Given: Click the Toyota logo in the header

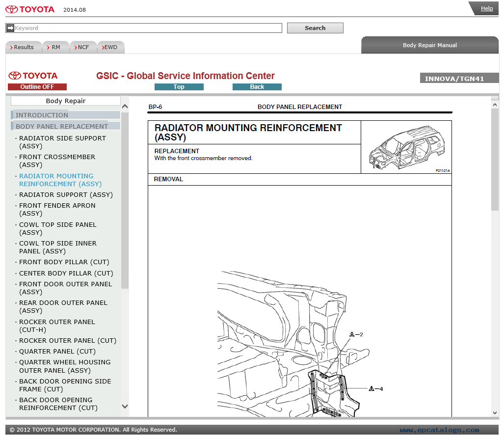Looking at the screenshot, I should click(x=30, y=9).
